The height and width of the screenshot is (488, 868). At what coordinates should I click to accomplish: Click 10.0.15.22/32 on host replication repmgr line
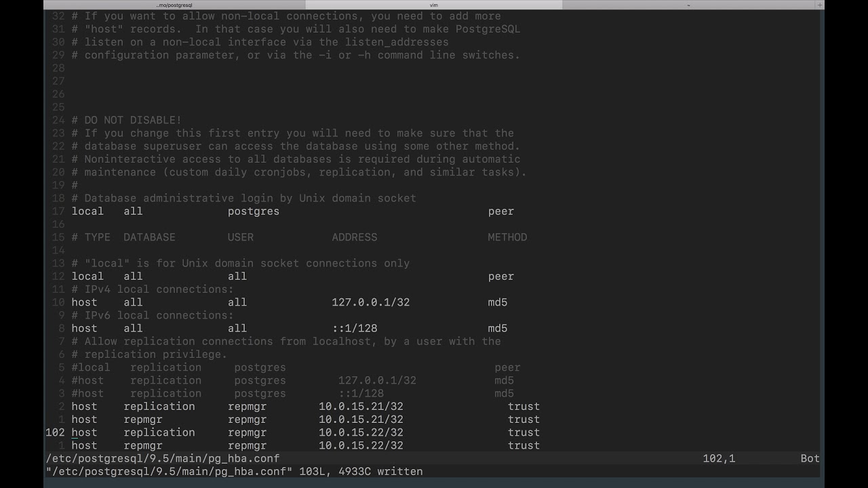[x=361, y=432]
